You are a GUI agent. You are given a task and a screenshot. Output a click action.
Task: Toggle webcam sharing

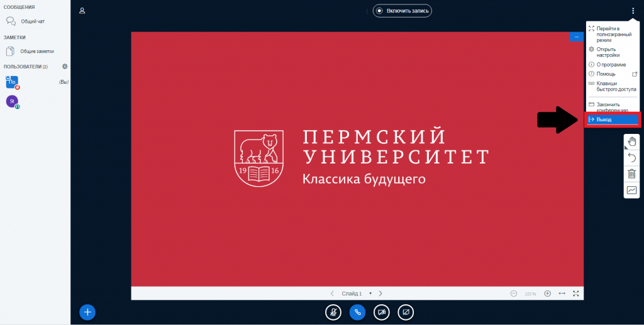point(381,312)
